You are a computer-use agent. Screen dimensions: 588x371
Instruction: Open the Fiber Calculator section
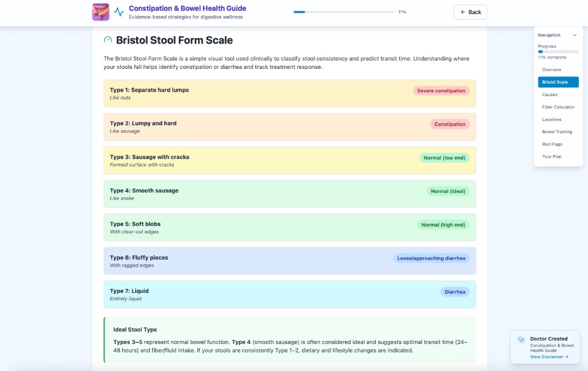(x=558, y=107)
